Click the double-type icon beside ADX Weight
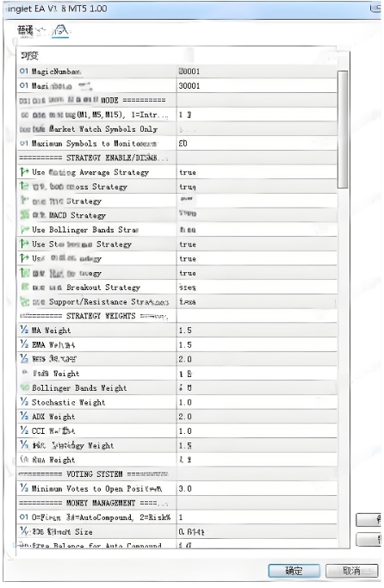This screenshot has height=588, width=384. click(24, 417)
